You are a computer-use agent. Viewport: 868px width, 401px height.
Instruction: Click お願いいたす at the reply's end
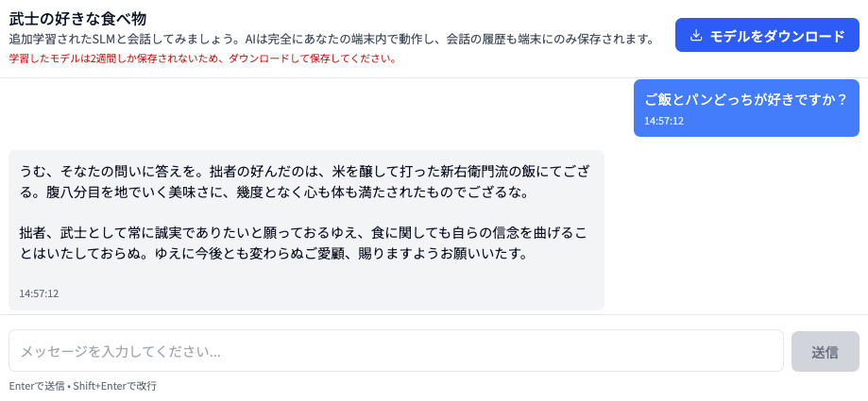(485, 254)
